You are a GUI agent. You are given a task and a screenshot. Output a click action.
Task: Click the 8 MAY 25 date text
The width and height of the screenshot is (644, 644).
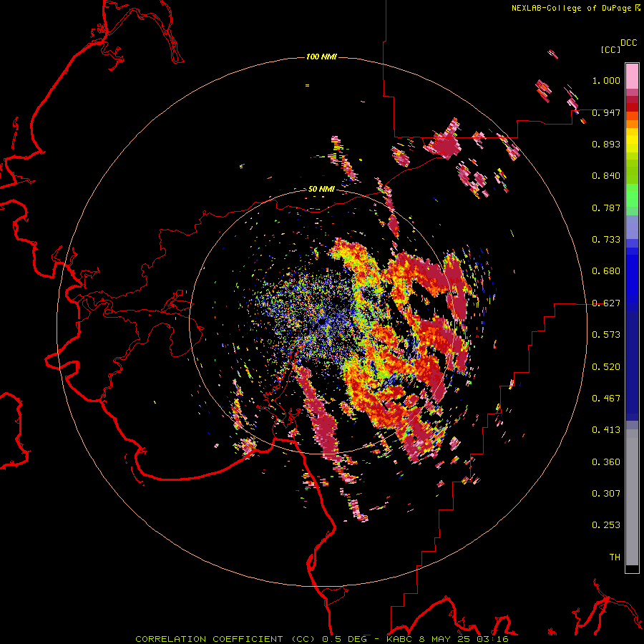click(444, 639)
